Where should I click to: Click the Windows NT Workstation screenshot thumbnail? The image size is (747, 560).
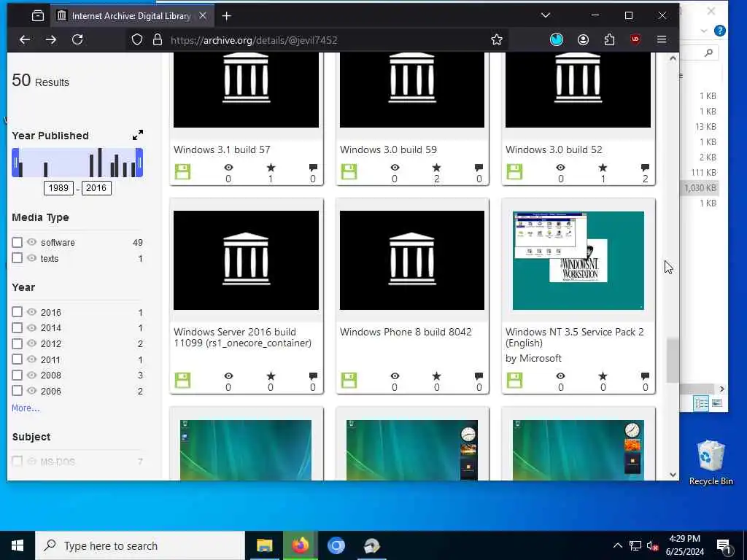(578, 260)
